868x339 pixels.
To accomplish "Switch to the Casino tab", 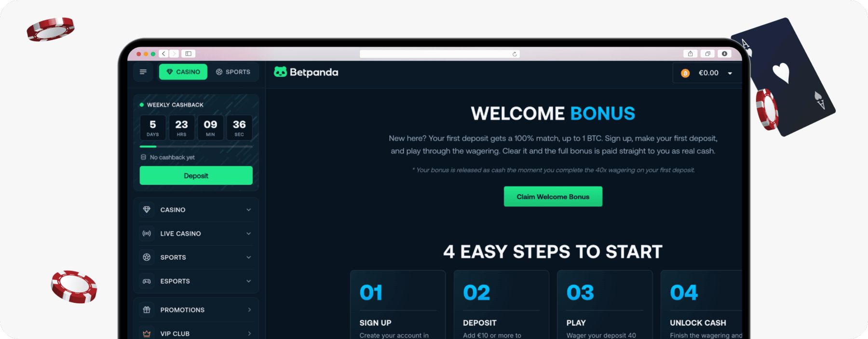I will tap(183, 72).
